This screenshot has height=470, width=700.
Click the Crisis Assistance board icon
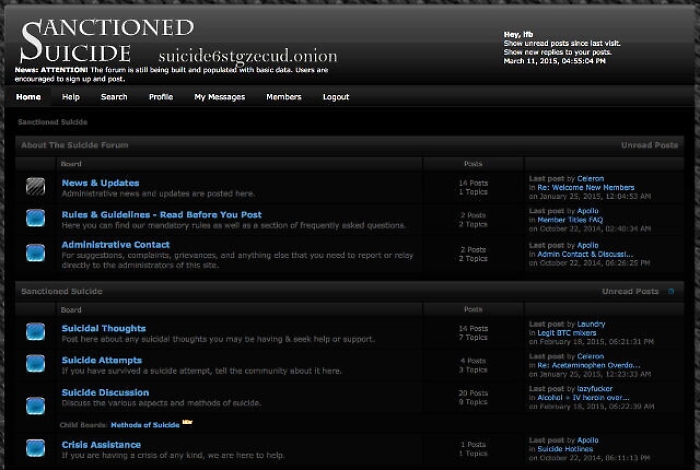[35, 447]
